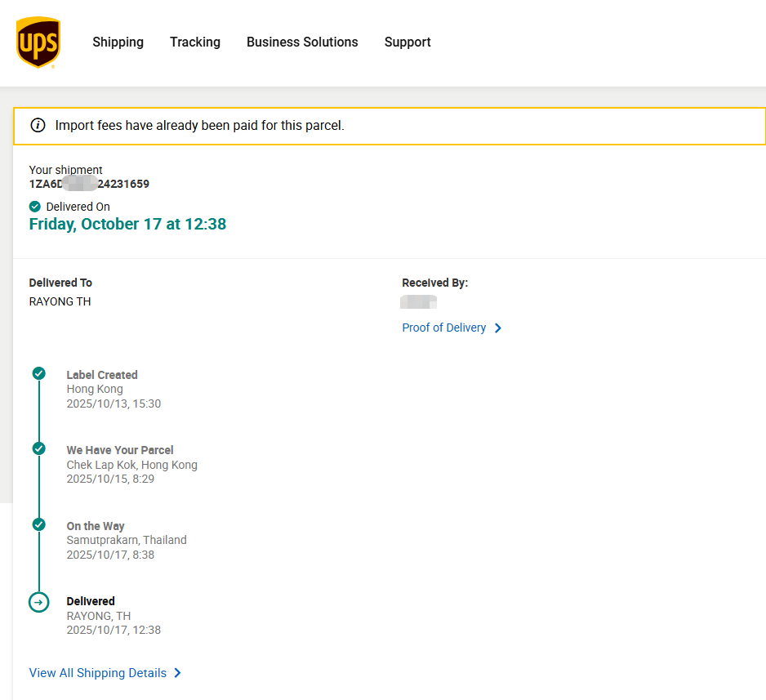
Task: Click the shipment tracking number
Action: pyautogui.click(x=89, y=184)
